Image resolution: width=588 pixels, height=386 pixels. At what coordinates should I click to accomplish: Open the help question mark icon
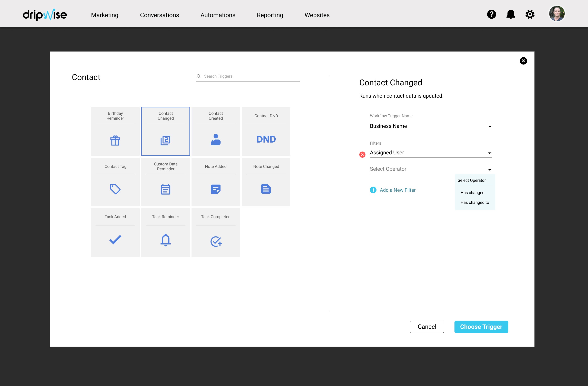click(491, 14)
